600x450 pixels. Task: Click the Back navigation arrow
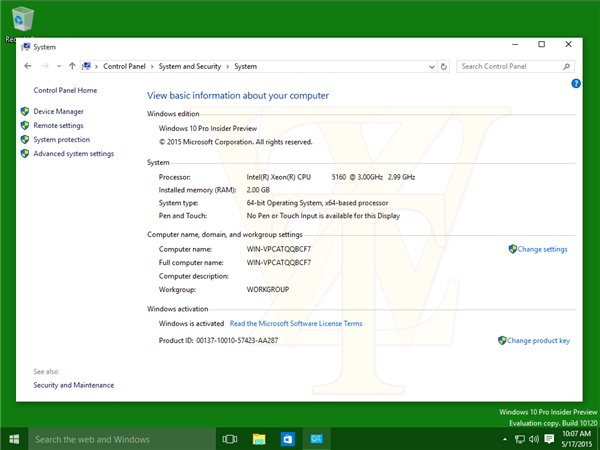[28, 66]
